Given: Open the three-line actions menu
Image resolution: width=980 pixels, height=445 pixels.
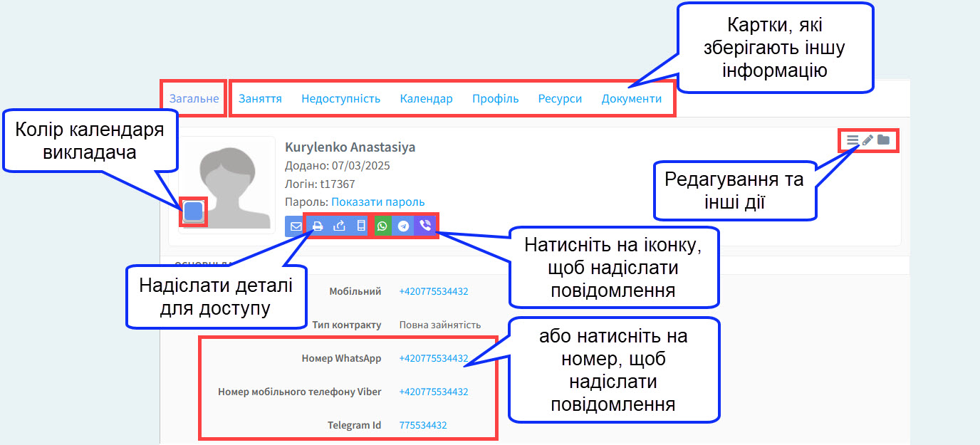Looking at the screenshot, I should [852, 140].
